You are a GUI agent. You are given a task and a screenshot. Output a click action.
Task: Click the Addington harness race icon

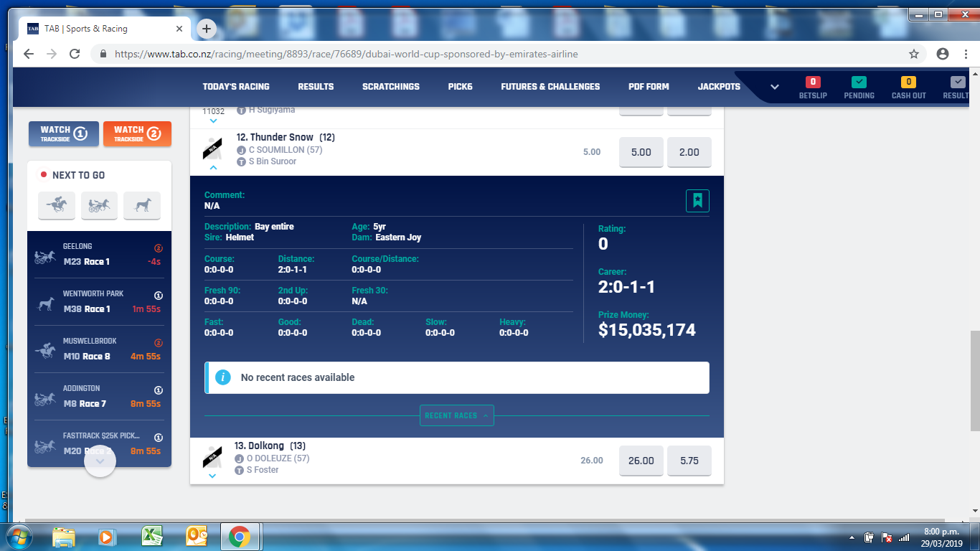pyautogui.click(x=45, y=399)
